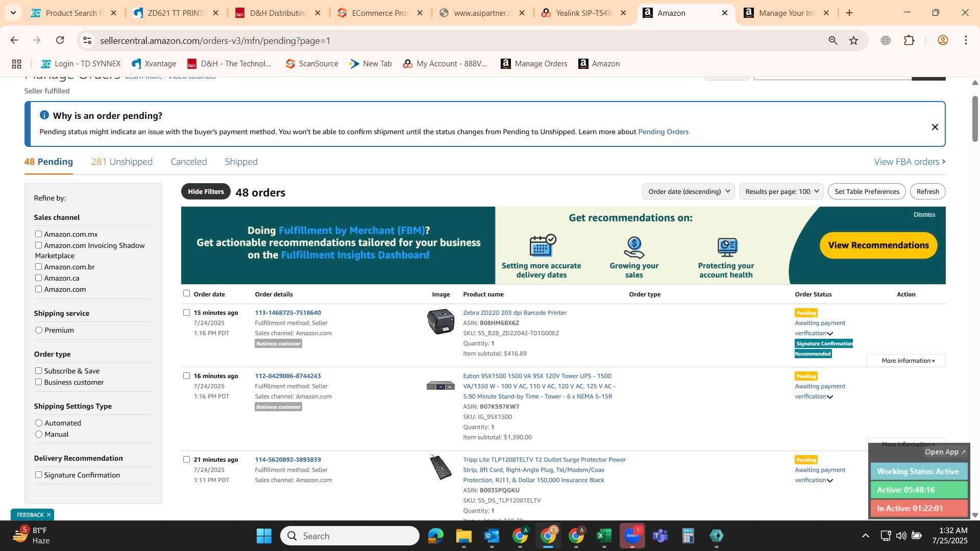Open the Xvantage bookmark
The width and height of the screenshot is (980, 551).
pyautogui.click(x=154, y=64)
